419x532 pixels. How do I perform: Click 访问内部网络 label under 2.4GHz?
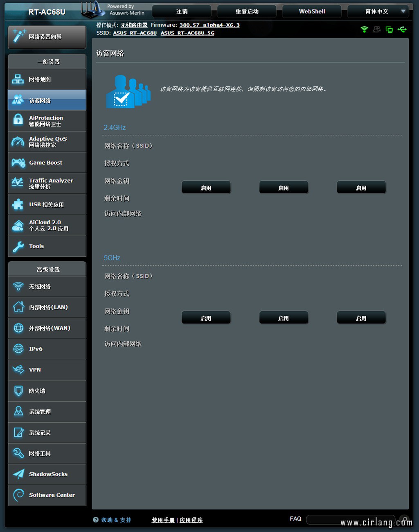[x=123, y=213]
